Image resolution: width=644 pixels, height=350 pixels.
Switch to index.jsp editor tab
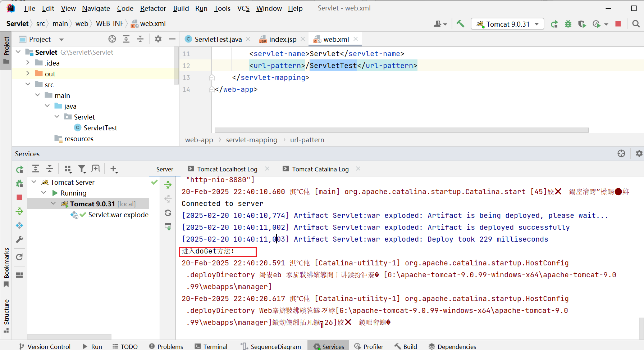[283, 39]
